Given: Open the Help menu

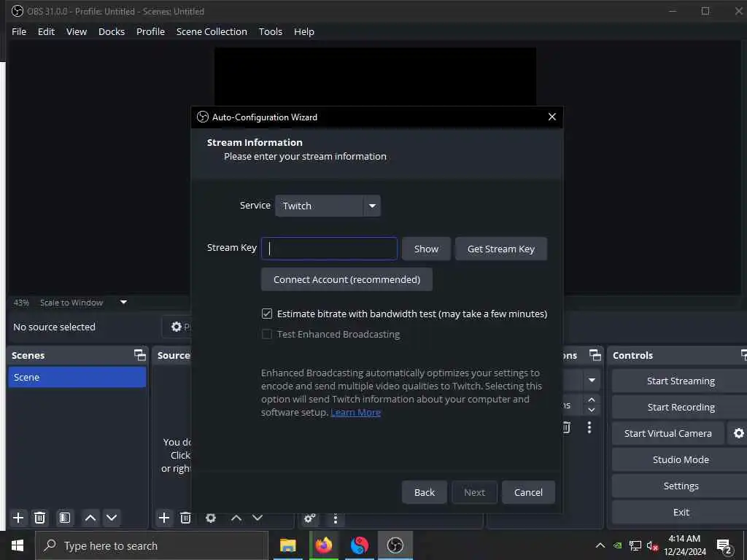Looking at the screenshot, I should [x=304, y=31].
